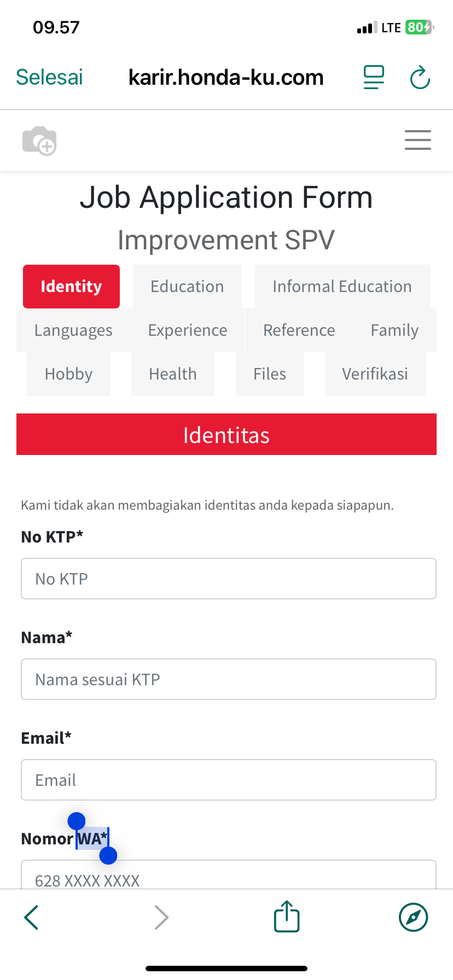Tap Selesai to close the browser
This screenshot has height=980, width=453.
pos(49,78)
